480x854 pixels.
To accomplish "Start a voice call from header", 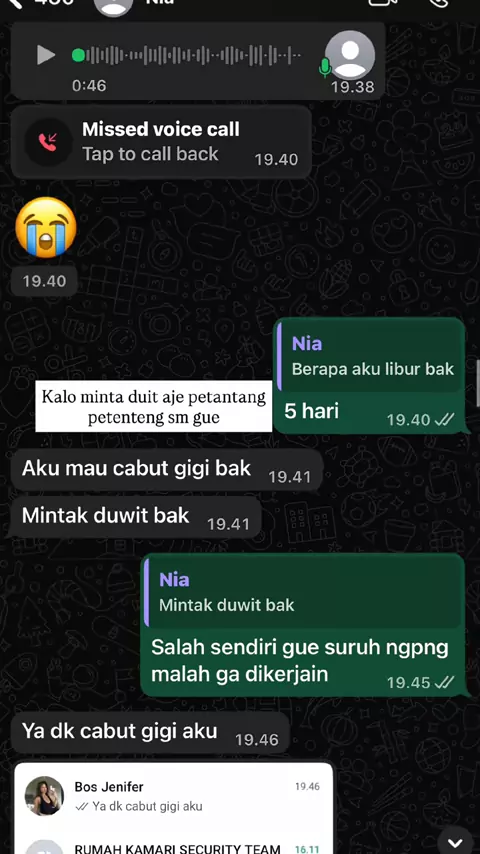I will 439,3.
